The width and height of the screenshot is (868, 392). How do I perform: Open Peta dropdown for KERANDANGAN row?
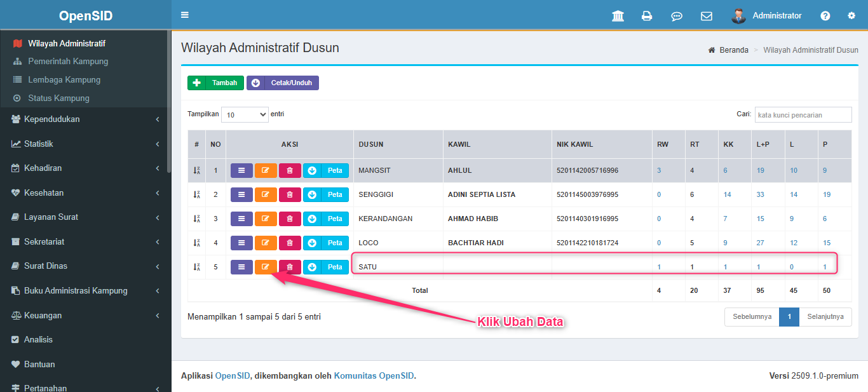(x=325, y=219)
